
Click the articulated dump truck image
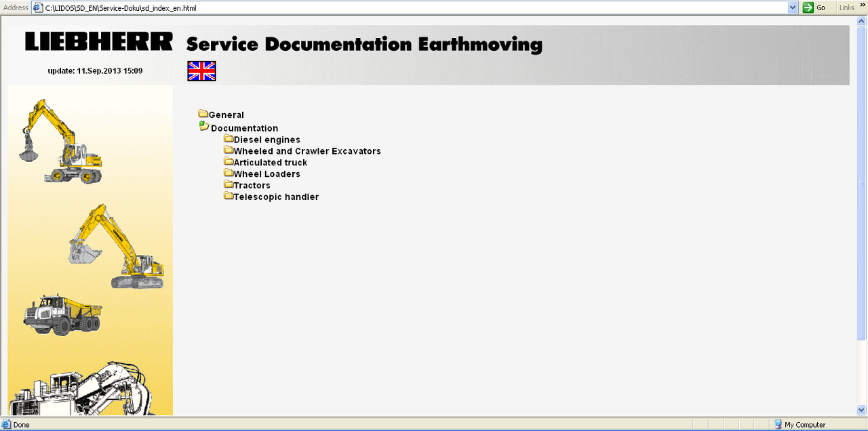[62, 315]
